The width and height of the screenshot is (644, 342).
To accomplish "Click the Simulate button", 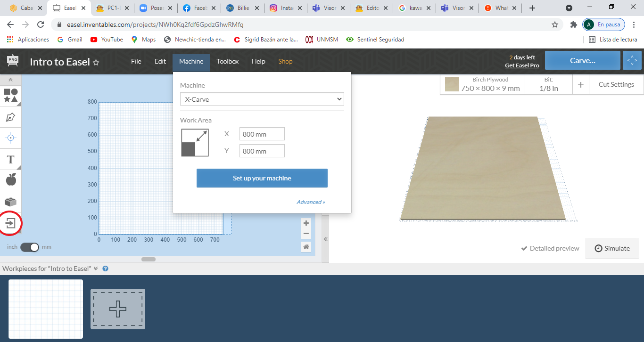I will 612,248.
